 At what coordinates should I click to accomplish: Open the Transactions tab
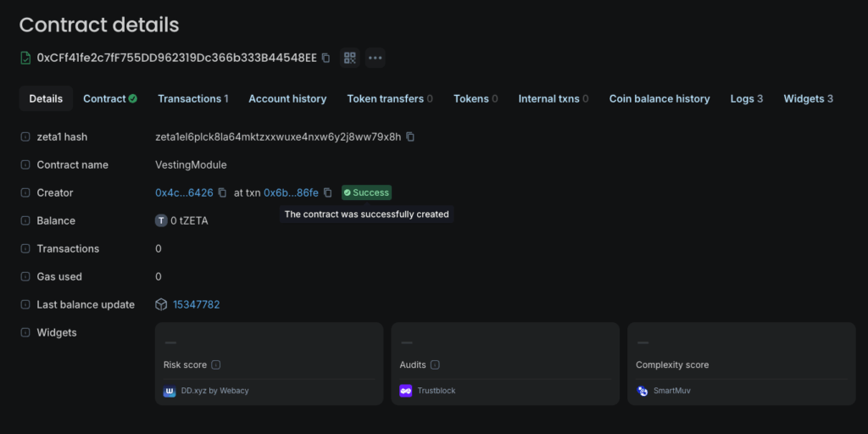click(x=192, y=98)
